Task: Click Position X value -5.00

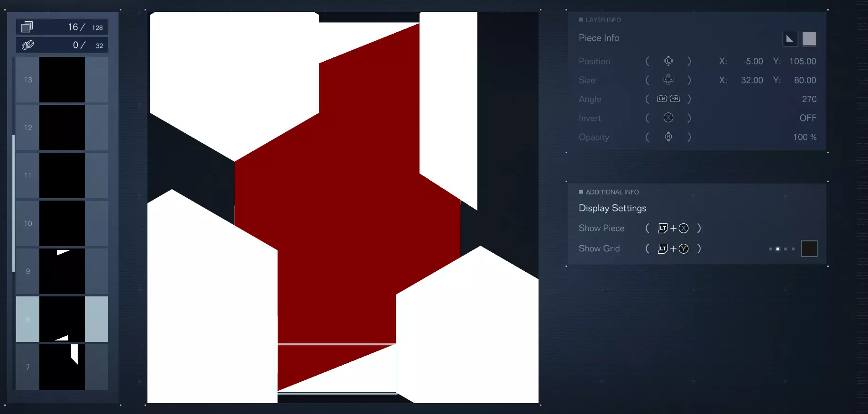Action: (753, 61)
